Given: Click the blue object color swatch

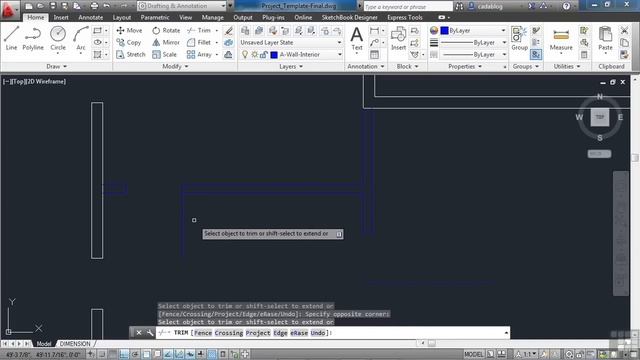Looking at the screenshot, I should tap(444, 31).
